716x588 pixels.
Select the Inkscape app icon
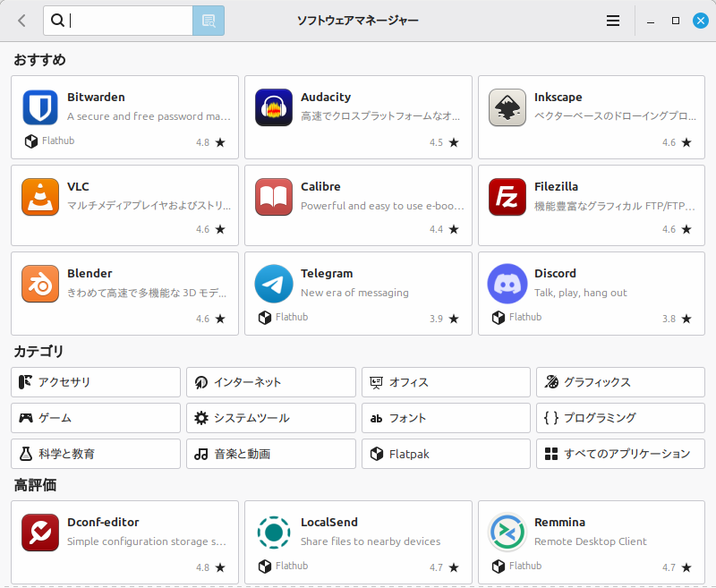[507, 107]
